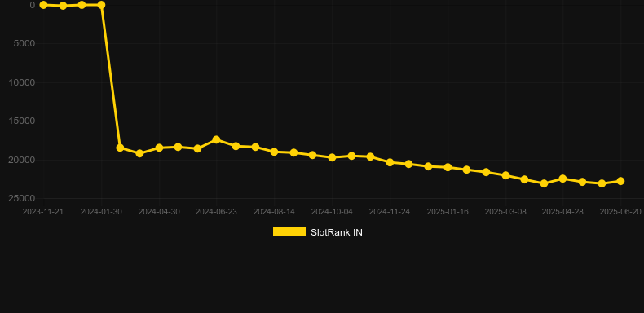644x313 pixels.
Task: Click the 15000 y-axis value
Action: click(x=22, y=121)
